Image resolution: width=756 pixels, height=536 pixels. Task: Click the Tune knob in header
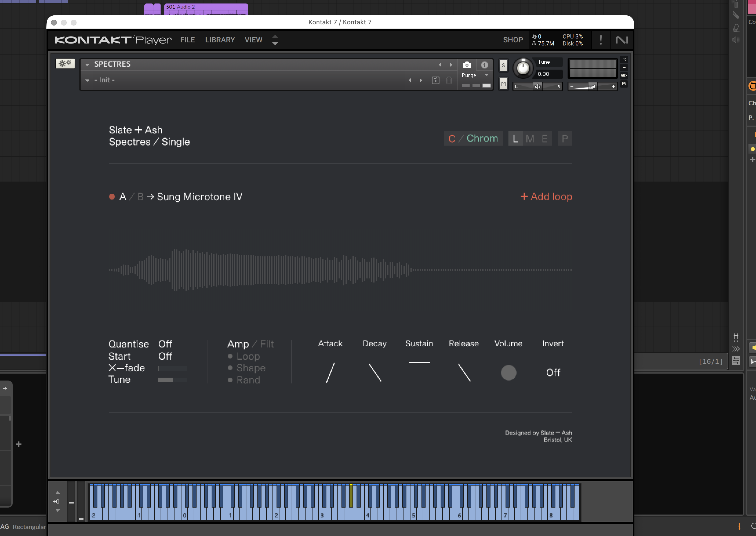click(523, 68)
